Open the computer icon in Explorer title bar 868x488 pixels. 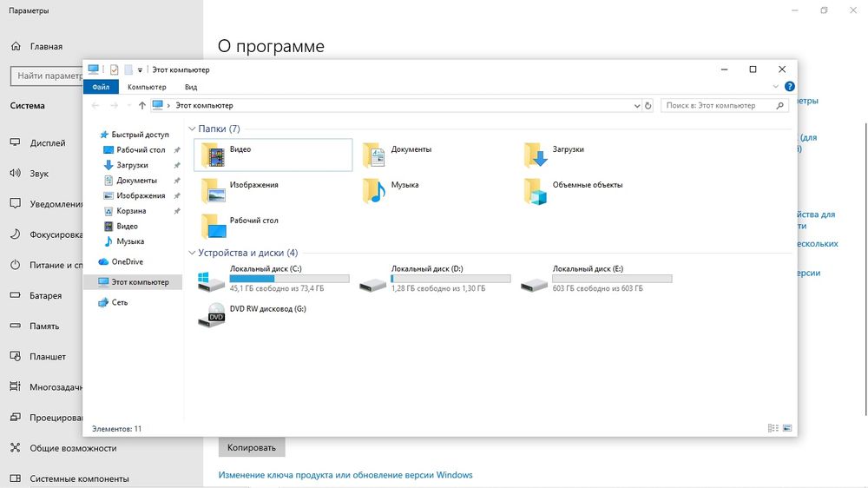(93, 69)
